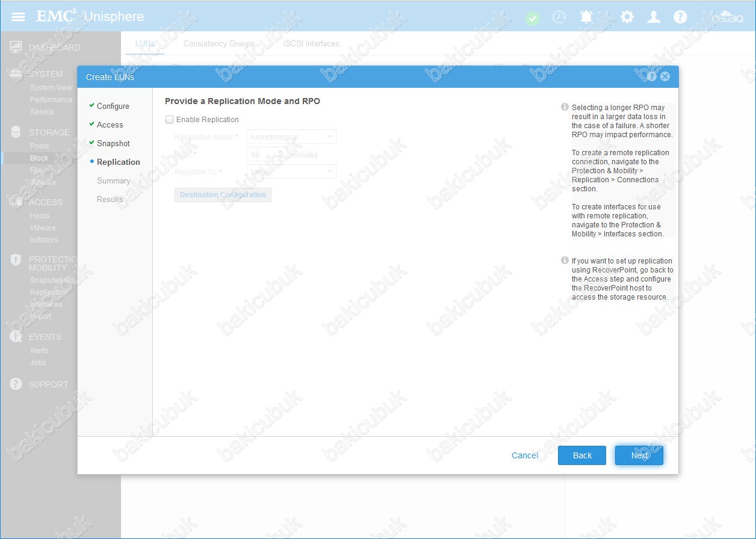
Task: Open the settings gear icon
Action: [x=627, y=17]
